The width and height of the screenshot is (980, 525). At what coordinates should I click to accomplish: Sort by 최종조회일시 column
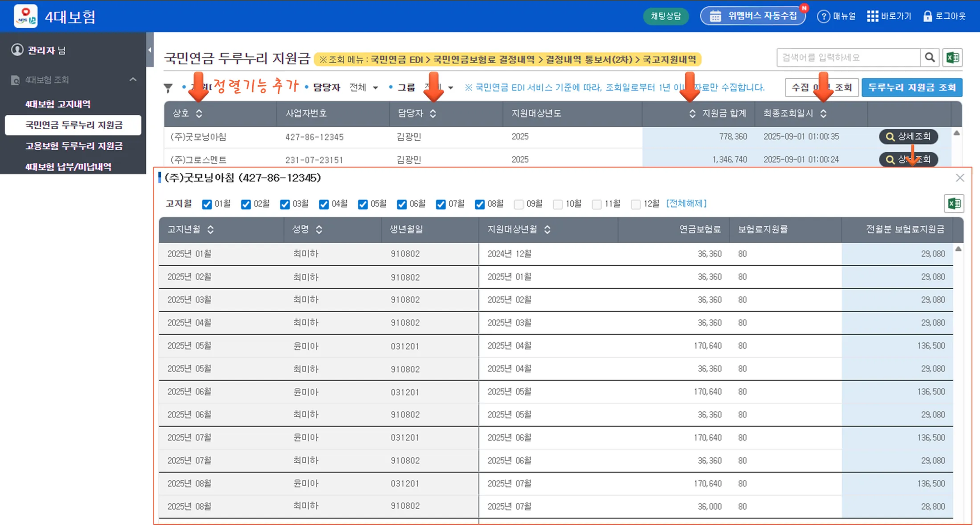coord(824,113)
